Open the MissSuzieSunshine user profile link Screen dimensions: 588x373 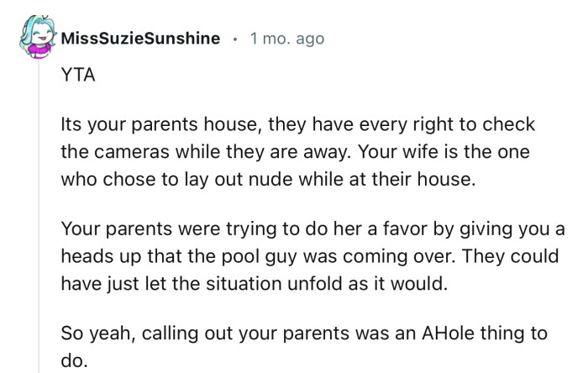click(140, 39)
